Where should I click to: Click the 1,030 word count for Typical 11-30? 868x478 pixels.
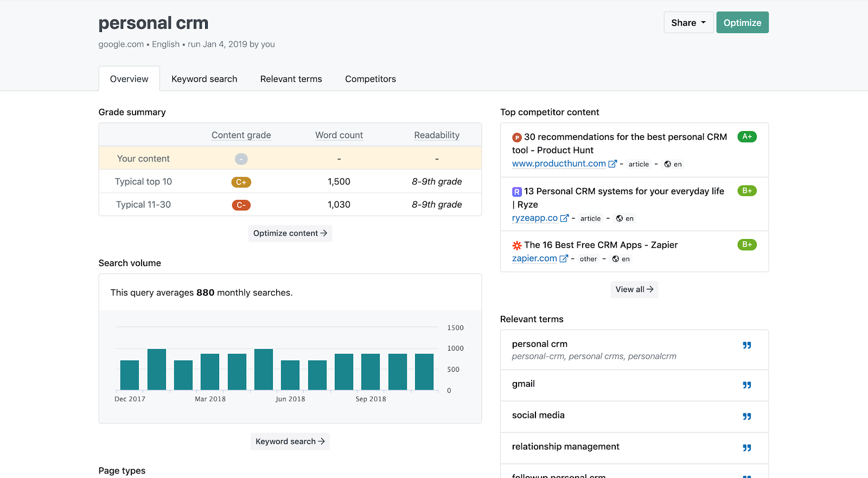(339, 204)
